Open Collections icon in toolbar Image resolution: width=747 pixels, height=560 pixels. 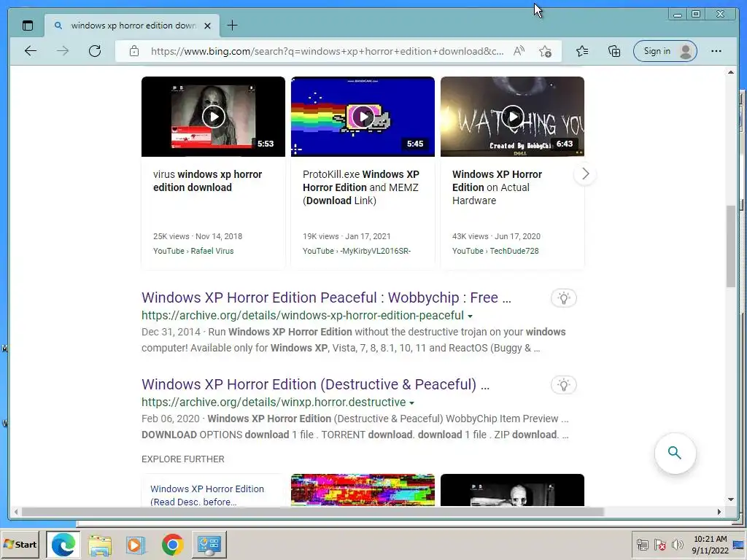click(614, 51)
